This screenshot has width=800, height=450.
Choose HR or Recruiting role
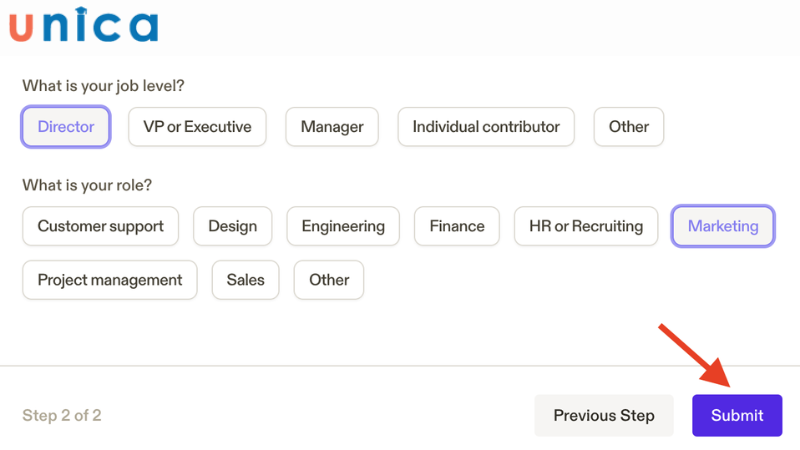(586, 226)
